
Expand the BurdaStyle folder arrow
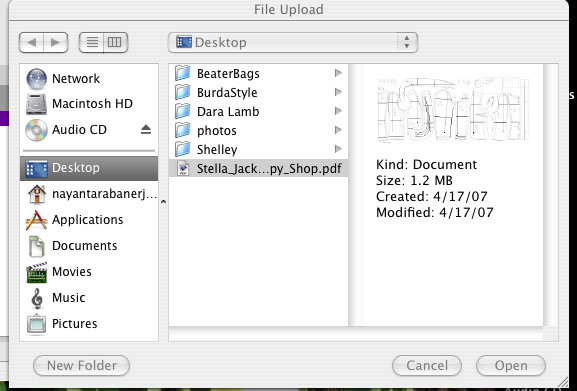coord(338,92)
